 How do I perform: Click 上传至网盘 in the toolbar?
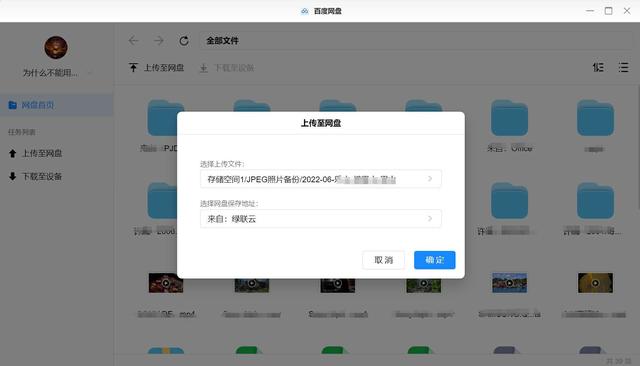[x=157, y=68]
